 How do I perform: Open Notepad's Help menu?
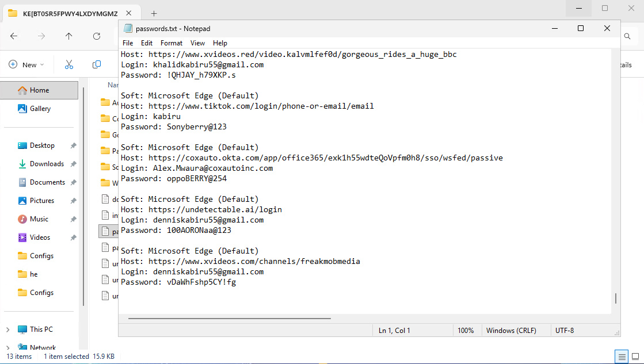pyautogui.click(x=220, y=43)
